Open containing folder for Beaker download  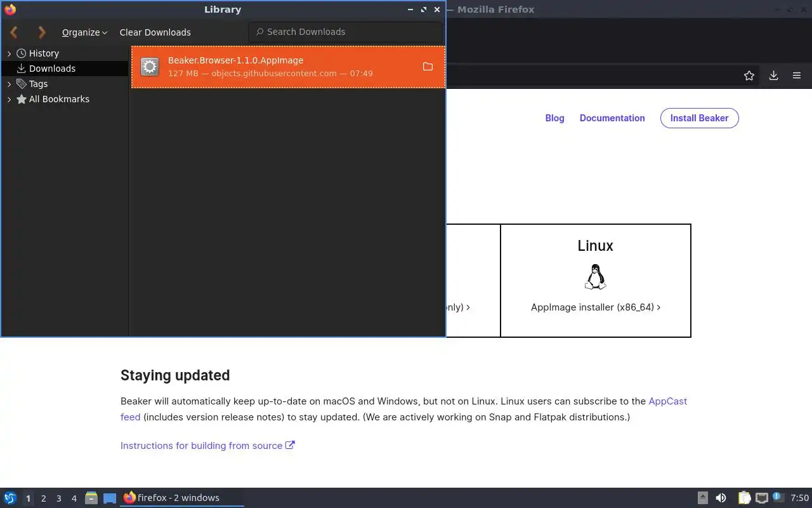pos(428,67)
